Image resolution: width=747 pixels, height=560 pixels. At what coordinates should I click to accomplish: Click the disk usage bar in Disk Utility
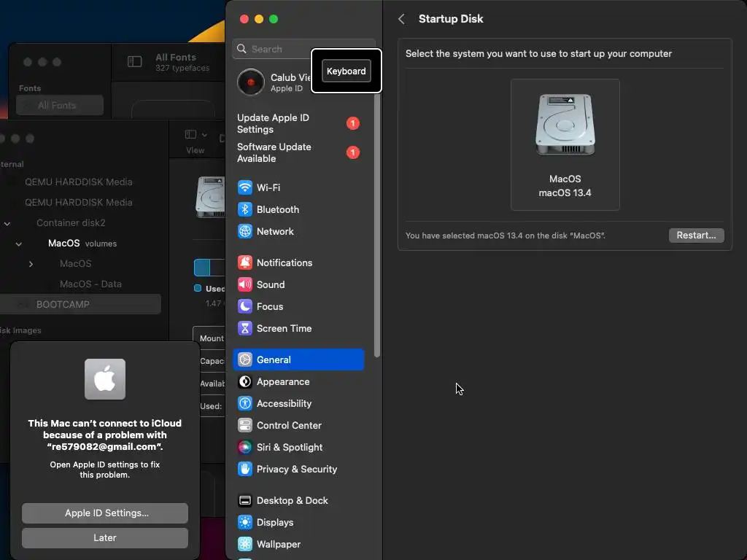coord(209,268)
